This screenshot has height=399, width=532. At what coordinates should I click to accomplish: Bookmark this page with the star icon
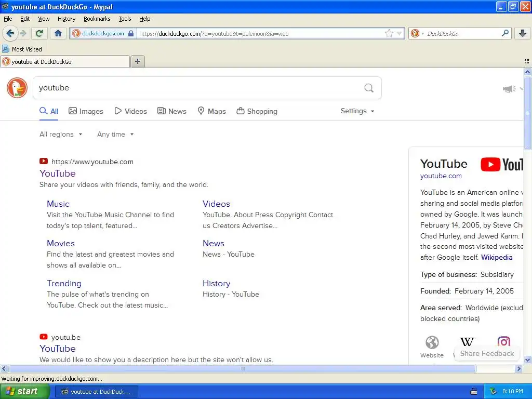[389, 33]
